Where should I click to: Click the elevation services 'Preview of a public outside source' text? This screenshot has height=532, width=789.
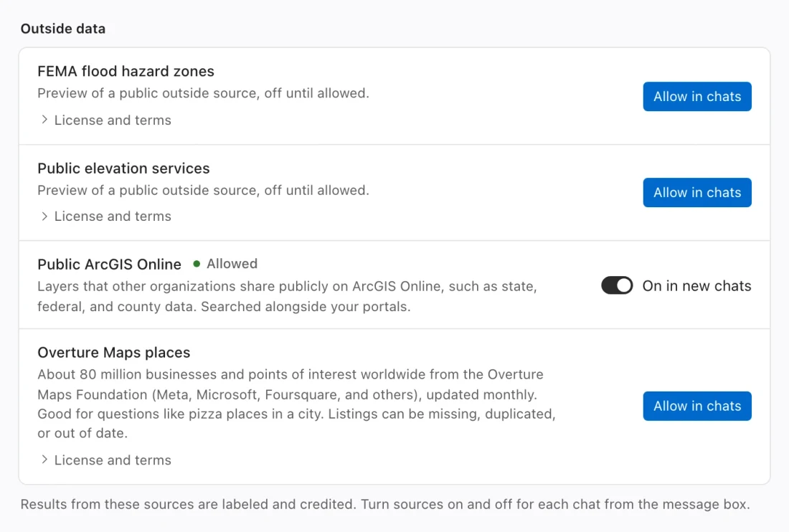(203, 190)
